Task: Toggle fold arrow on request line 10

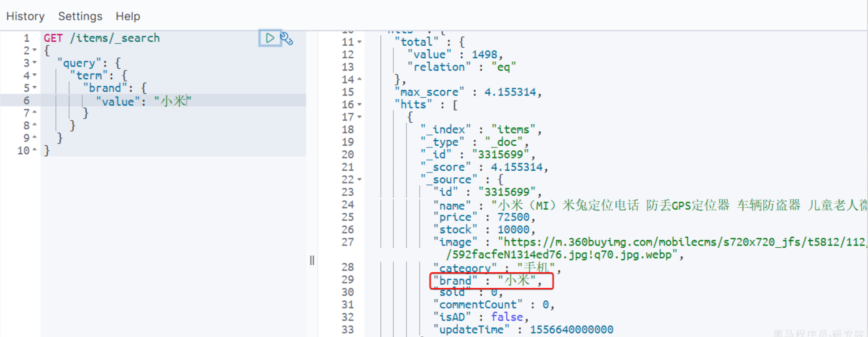Action: tap(35, 150)
